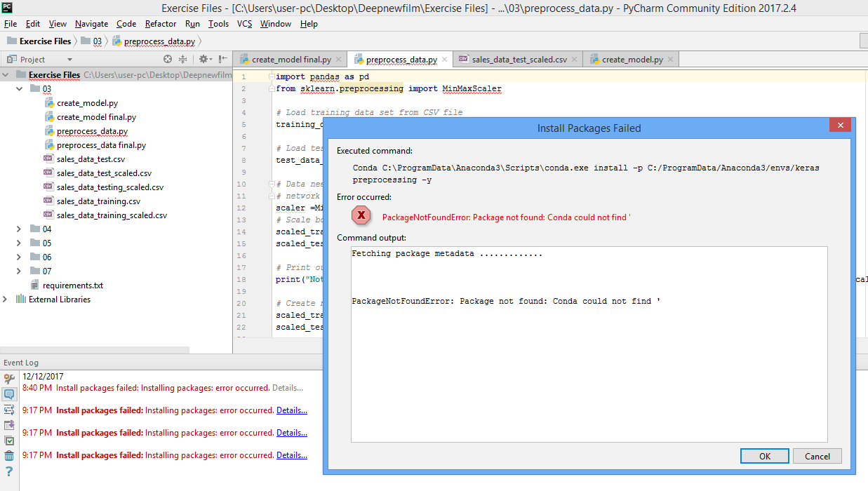Open Event Log help question mark icon

(9, 471)
